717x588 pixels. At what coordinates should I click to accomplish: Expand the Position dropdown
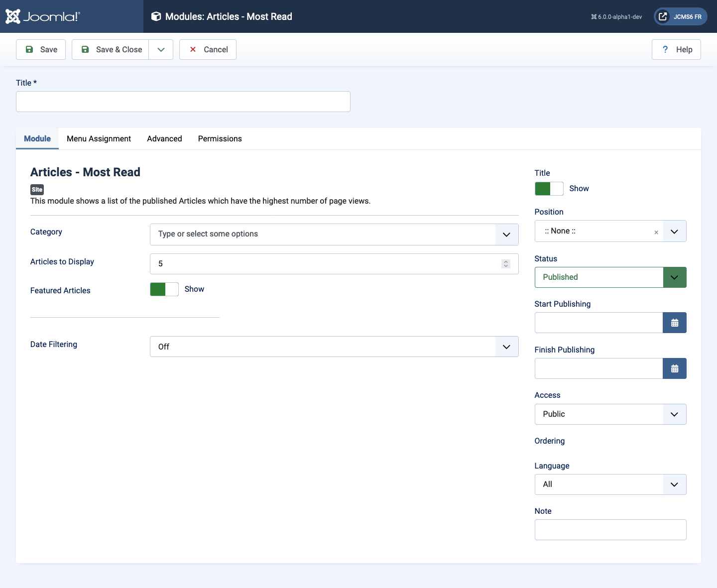(675, 231)
